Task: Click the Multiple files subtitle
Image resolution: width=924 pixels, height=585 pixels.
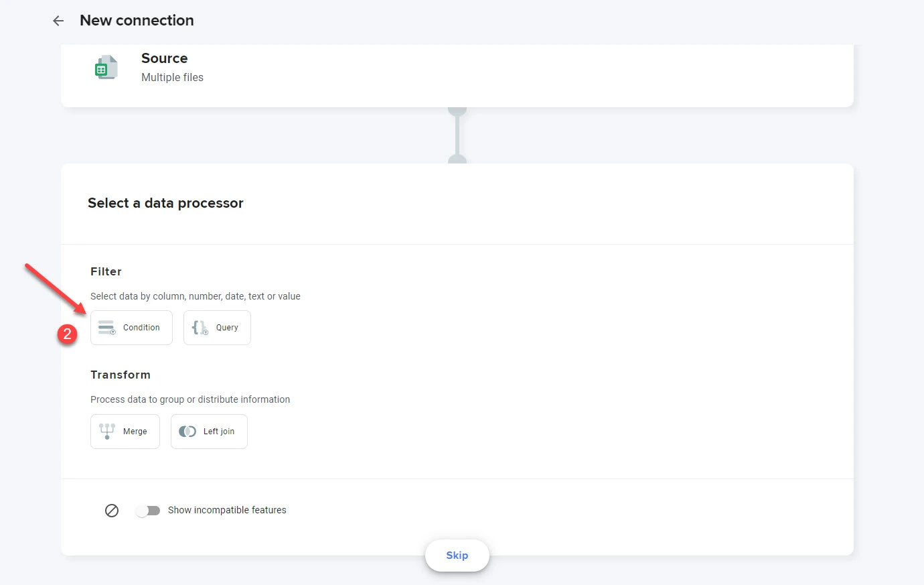Action: [172, 78]
